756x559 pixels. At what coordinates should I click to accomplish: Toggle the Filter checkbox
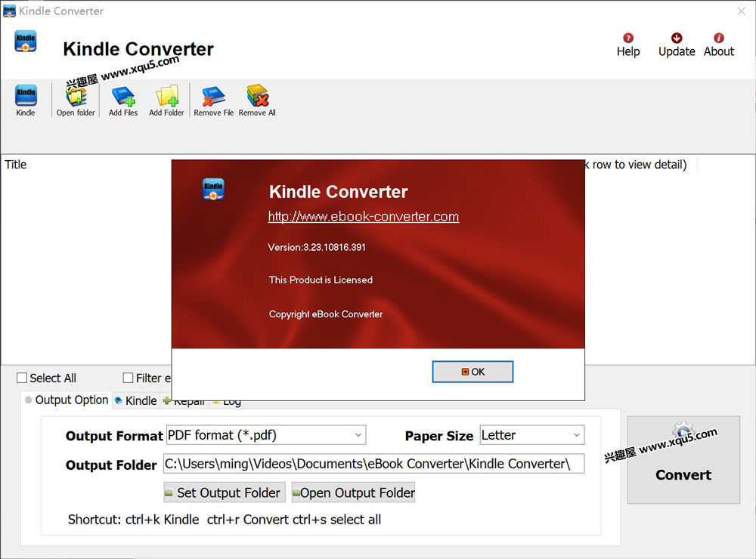click(128, 378)
